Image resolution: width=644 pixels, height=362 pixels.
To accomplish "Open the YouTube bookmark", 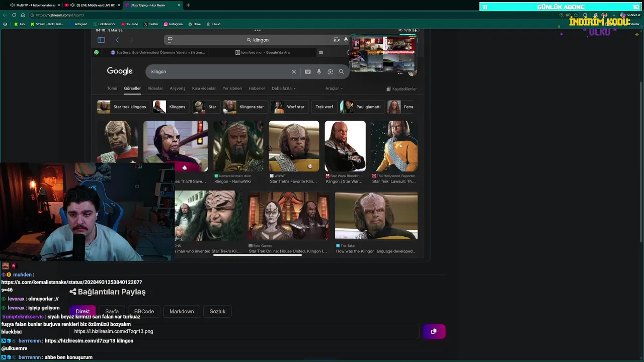I will pos(130,24).
